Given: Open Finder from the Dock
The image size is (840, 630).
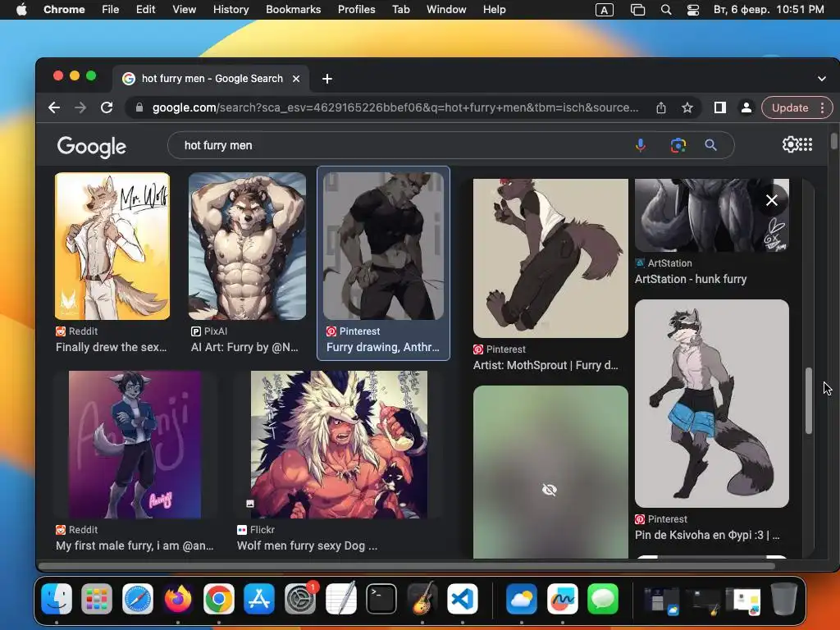Looking at the screenshot, I should point(57,598).
